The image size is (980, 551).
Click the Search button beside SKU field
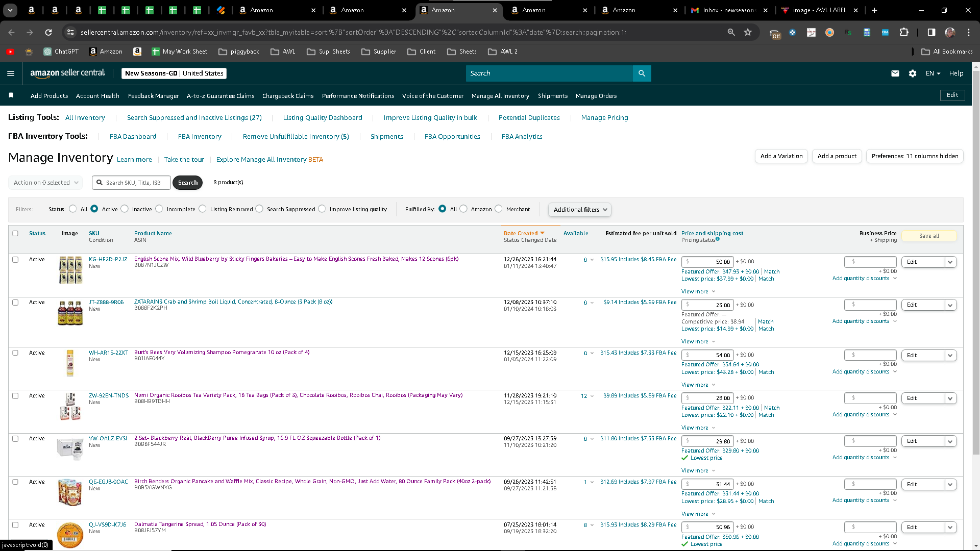pos(188,183)
